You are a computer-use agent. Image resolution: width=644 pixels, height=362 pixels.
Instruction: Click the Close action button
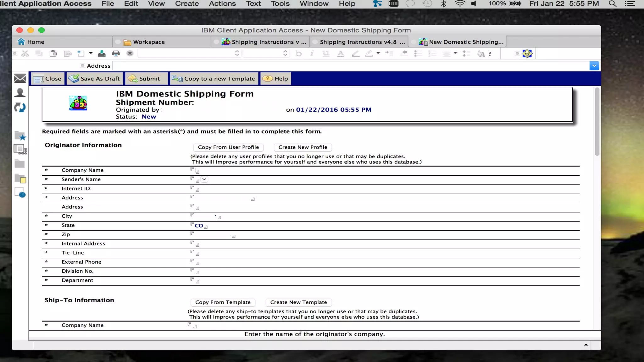[48, 79]
